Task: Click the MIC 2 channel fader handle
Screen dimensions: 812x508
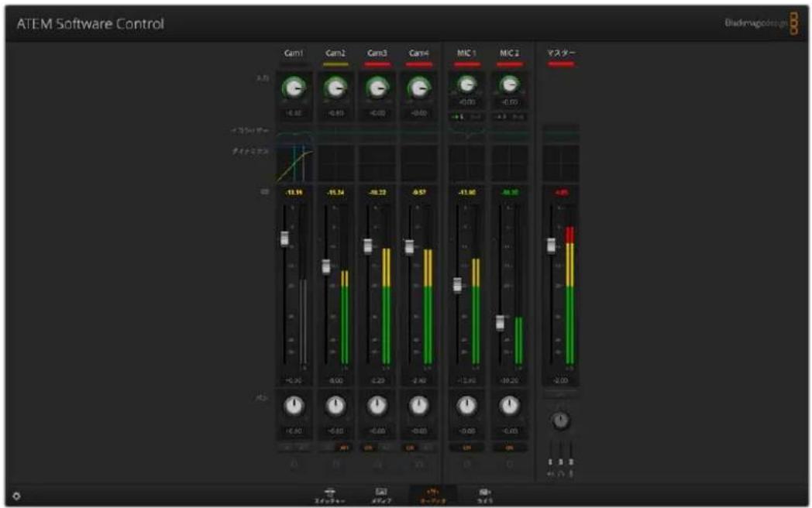Action: click(500, 323)
